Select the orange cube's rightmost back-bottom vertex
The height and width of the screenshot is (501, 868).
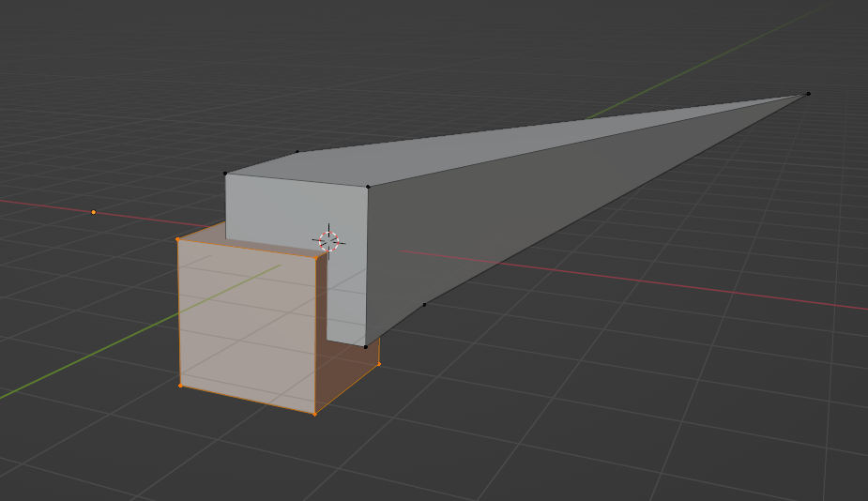click(379, 364)
